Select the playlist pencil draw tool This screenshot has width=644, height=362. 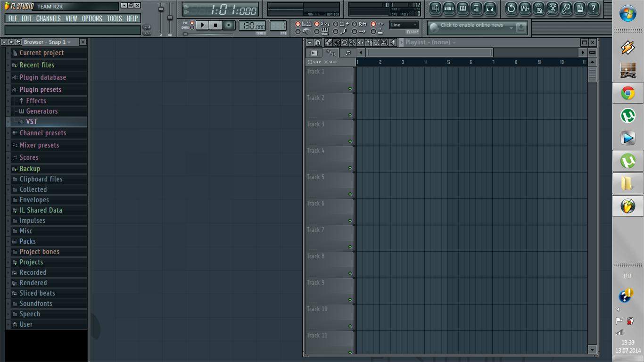(x=329, y=42)
